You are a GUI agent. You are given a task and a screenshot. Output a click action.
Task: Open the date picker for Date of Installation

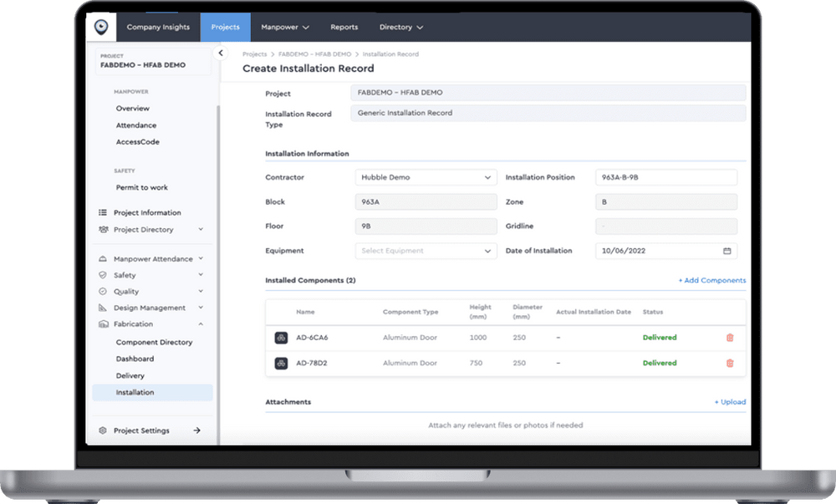coord(727,250)
